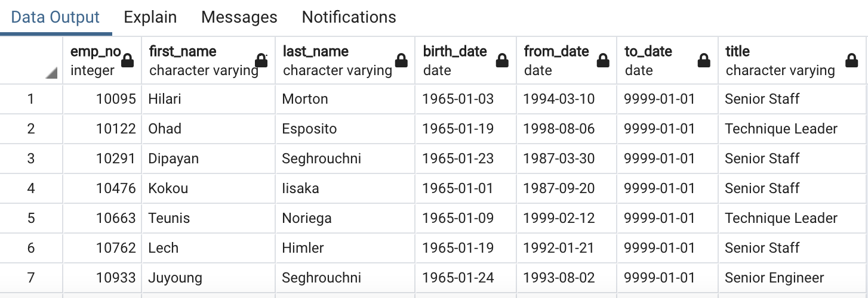Click the lock icon on last_name column
The image size is (868, 298).
click(x=402, y=61)
